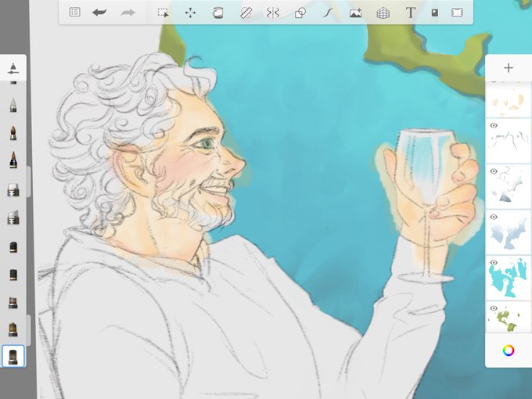This screenshot has width=532, height=399.
Task: Hide the gray shading layer
Action: 494,171
